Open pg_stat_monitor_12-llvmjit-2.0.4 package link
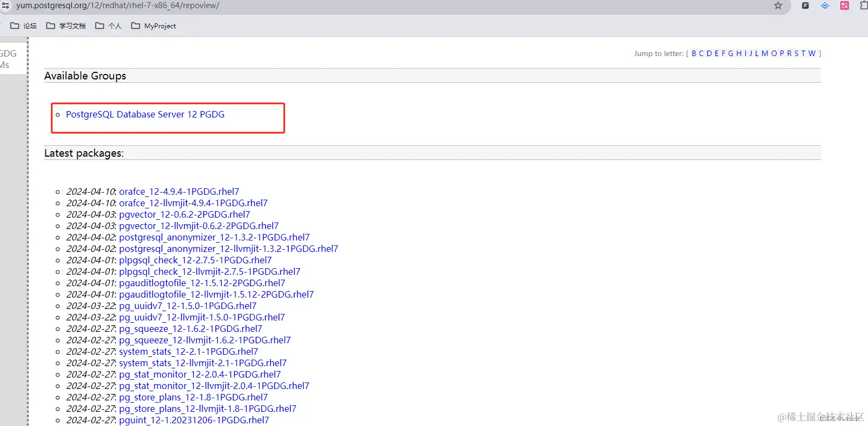The image size is (868, 426). [x=214, y=386]
